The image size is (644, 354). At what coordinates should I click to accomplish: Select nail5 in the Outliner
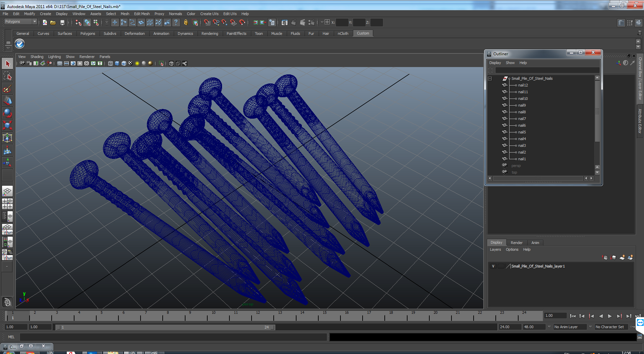pos(522,132)
